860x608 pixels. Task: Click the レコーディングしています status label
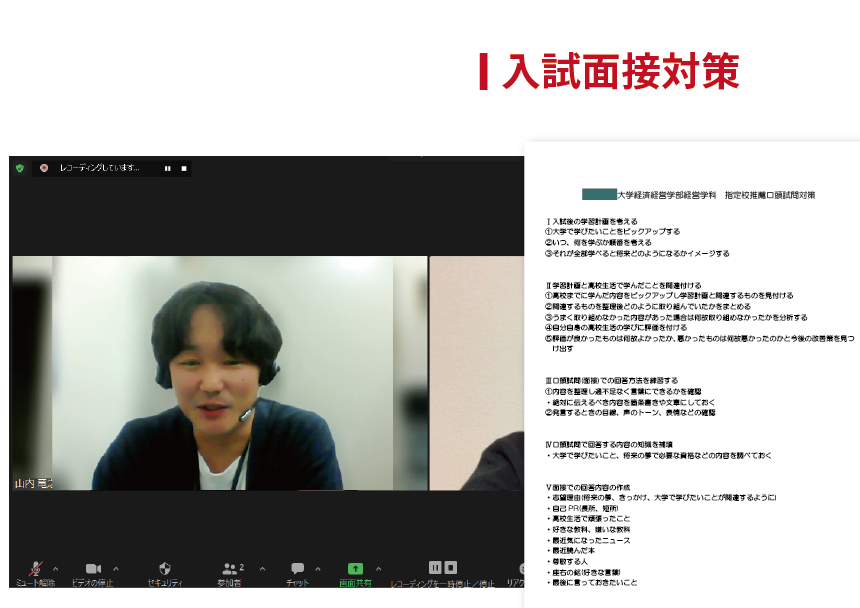pyautogui.click(x=100, y=168)
